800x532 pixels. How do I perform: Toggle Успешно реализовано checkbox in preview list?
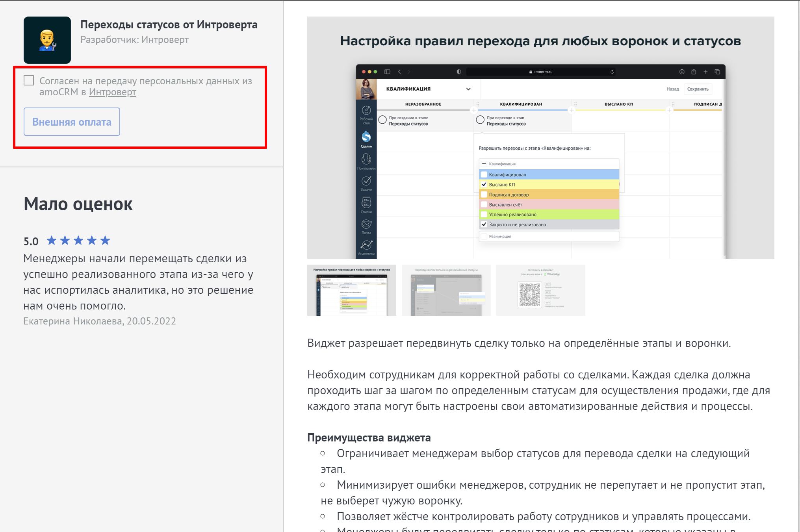point(484,214)
